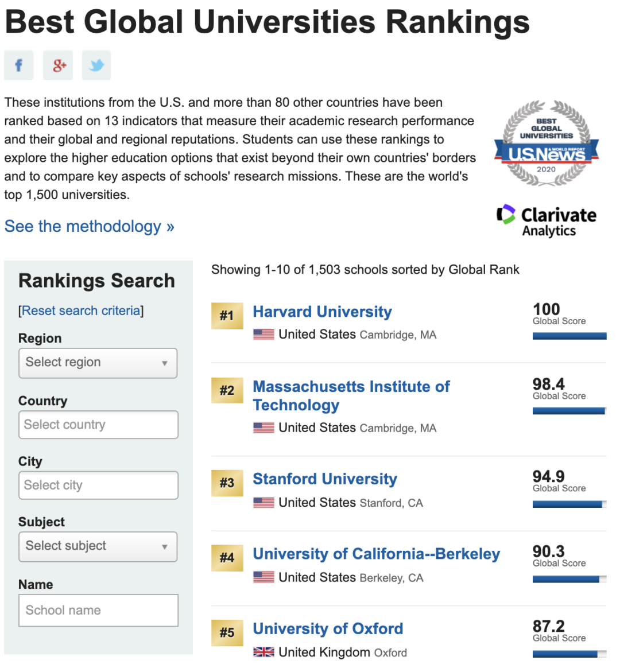
Task: Click the U.S. News Best Global Universities badge
Action: click(546, 144)
